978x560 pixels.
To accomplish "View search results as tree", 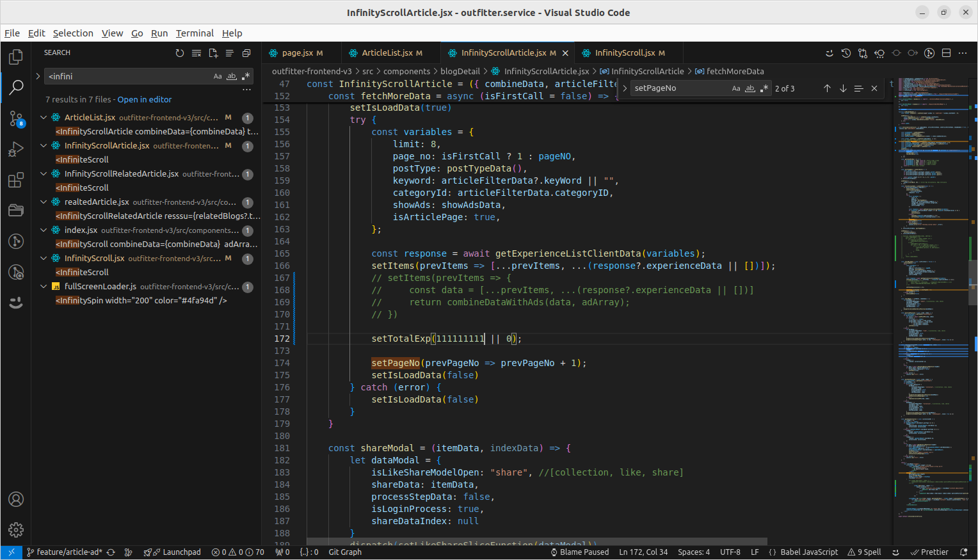I will click(230, 53).
